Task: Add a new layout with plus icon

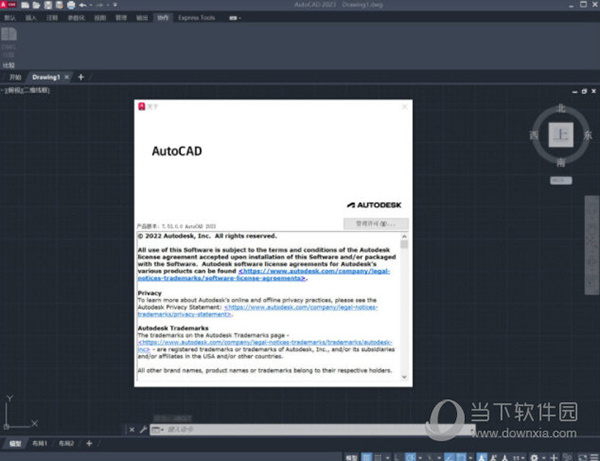Action: pos(89,443)
